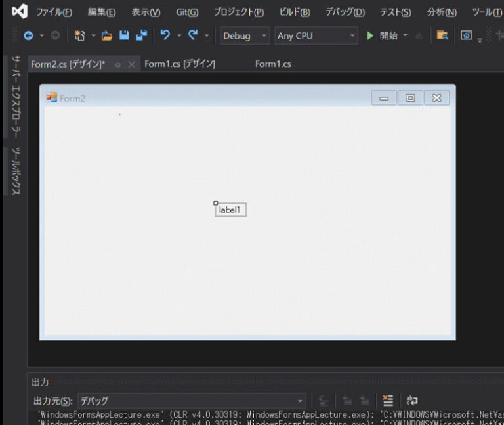Viewport: 504px width, 425px height.
Task: Expand the redo history dropdown
Action: point(207,35)
